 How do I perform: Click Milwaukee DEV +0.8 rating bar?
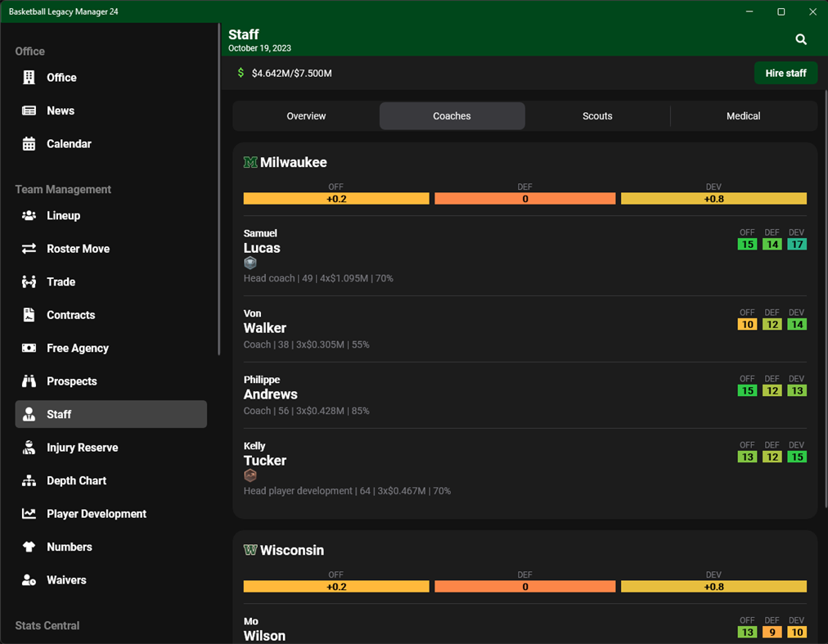click(714, 199)
